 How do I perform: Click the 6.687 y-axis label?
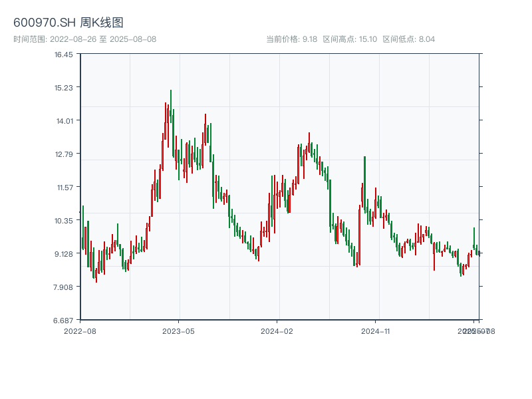click(x=63, y=321)
